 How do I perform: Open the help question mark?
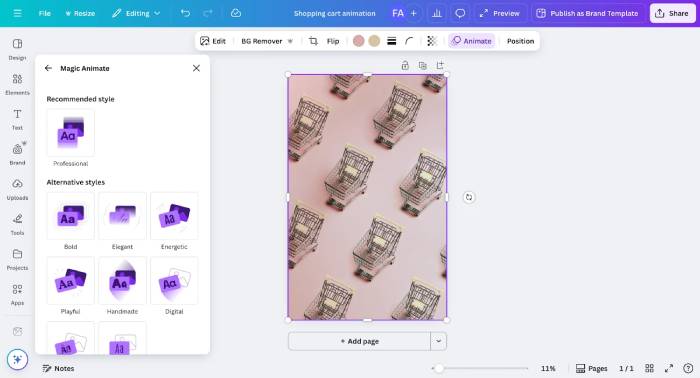[688, 368]
